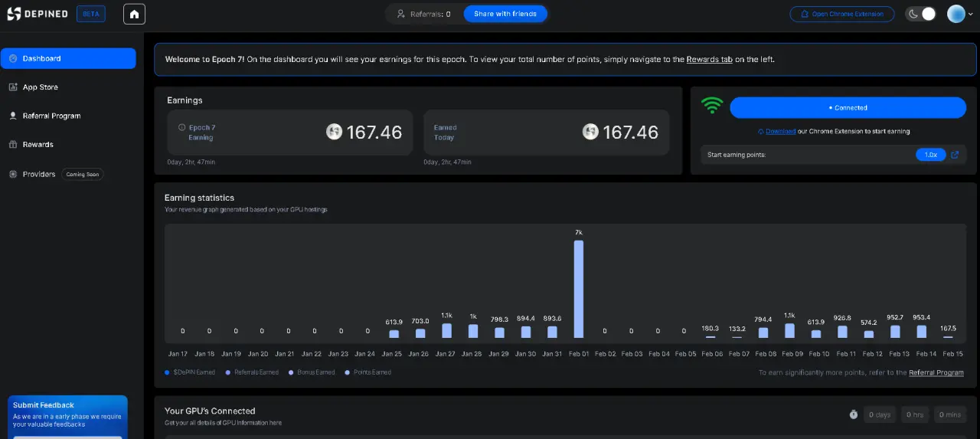Click the DePINed logo
Viewport: 980px width, 439px height.
38,14
